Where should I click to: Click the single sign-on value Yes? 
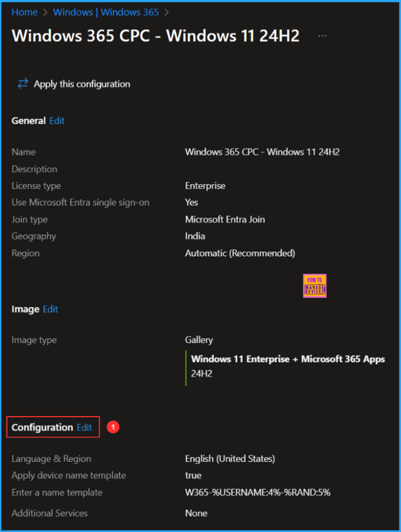click(x=192, y=202)
